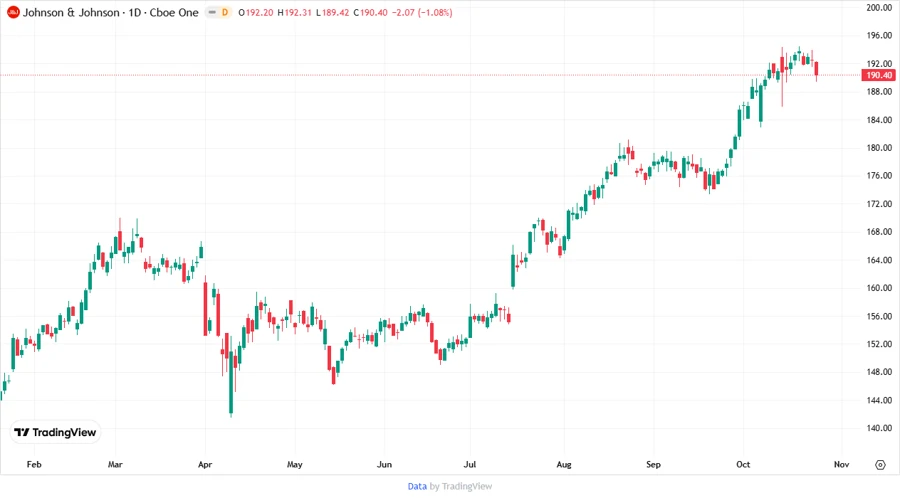The height and width of the screenshot is (498, 900).
Task: Click the close value C190.40
Action: coord(370,12)
